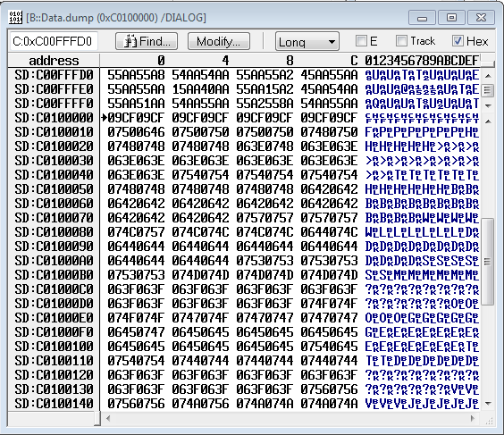This screenshot has width=504, height=435.
Task: Open the Find dialog
Action: tap(147, 41)
